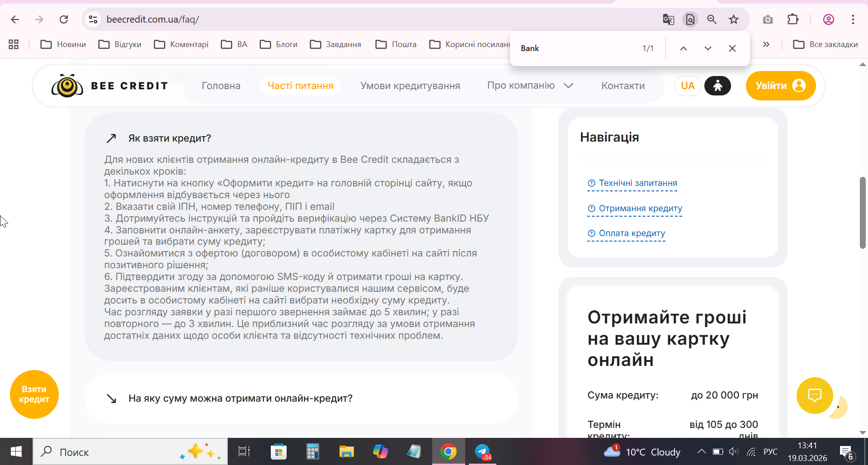The image size is (868, 465).
Task: Open the Chrome three-dot menu
Action: [x=853, y=19]
